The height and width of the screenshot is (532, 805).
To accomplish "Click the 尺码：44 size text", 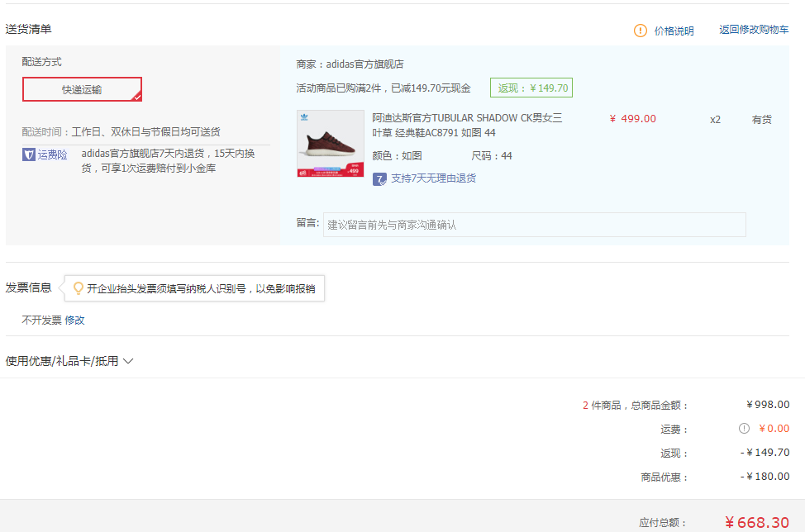I will pos(491,156).
